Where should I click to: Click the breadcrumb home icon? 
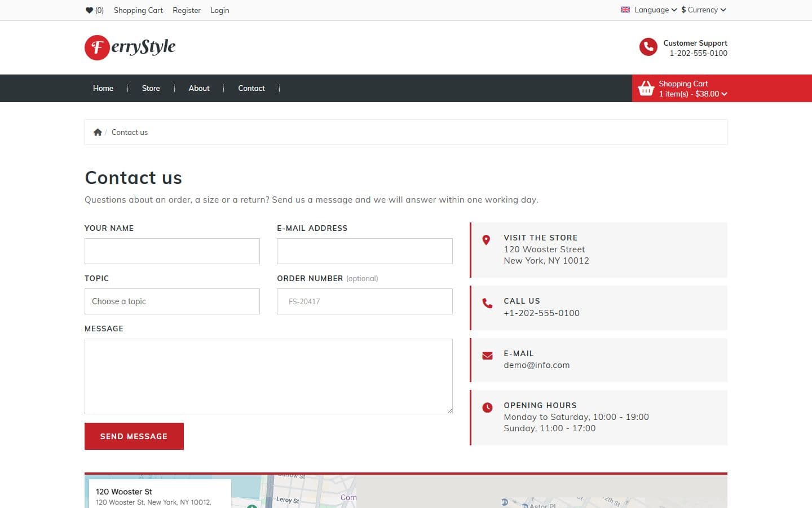(98, 132)
